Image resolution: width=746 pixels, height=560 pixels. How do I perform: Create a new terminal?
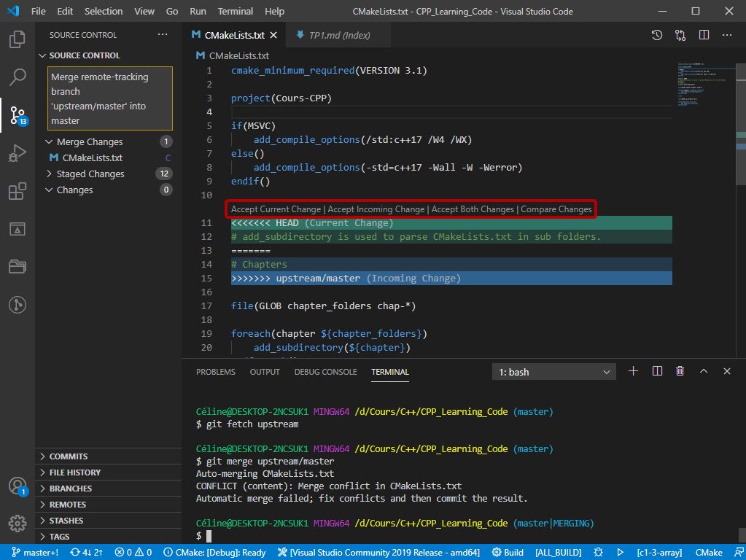coord(633,371)
